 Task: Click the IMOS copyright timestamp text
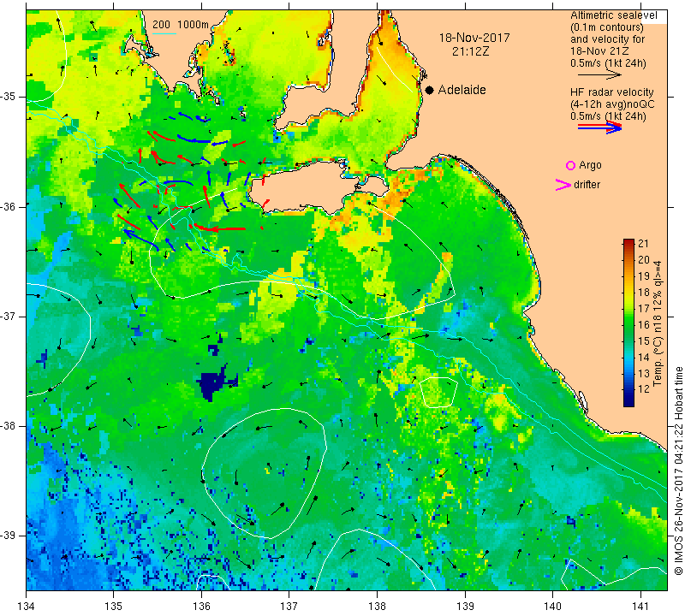click(678, 471)
